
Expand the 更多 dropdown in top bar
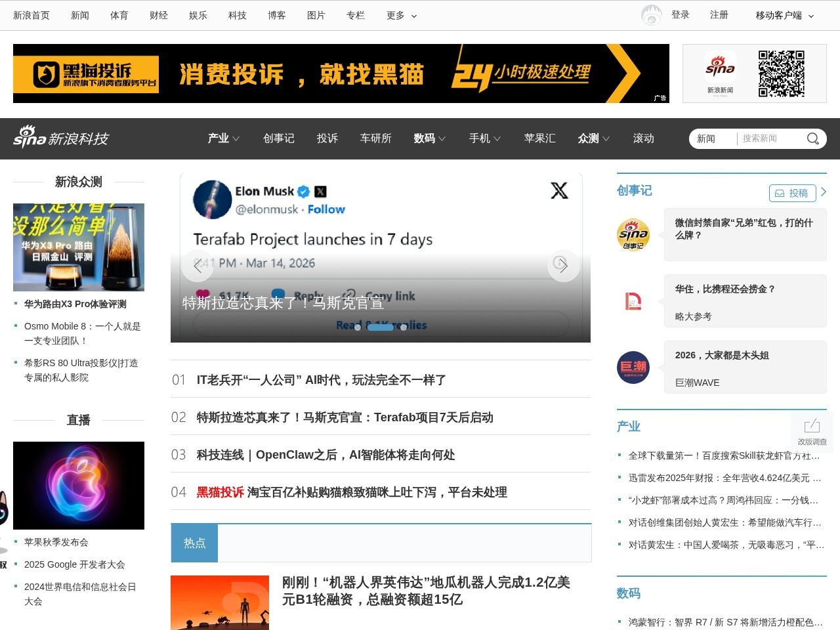[x=402, y=15]
